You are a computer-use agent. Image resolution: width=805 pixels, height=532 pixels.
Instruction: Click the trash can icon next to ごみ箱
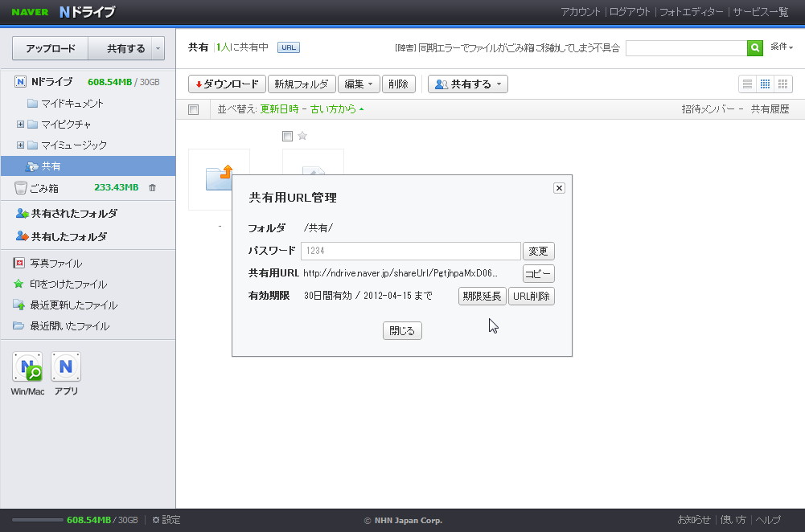click(x=151, y=186)
